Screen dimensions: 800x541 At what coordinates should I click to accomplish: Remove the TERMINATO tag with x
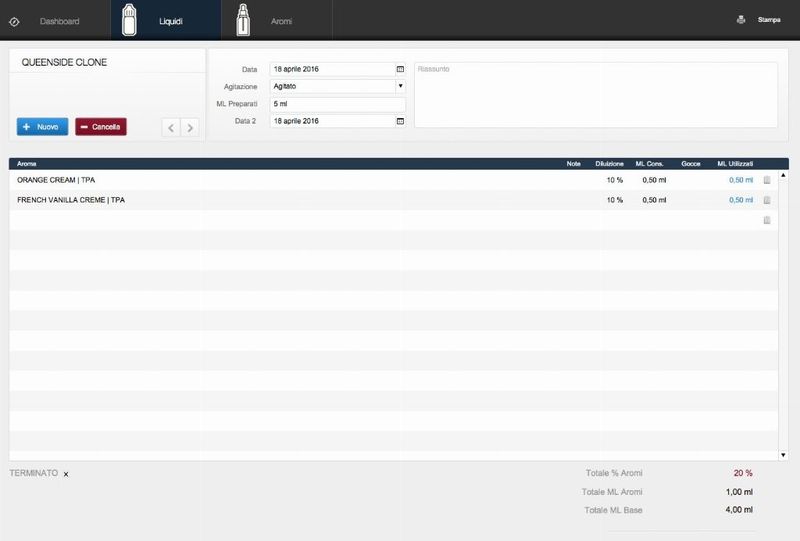(66, 474)
